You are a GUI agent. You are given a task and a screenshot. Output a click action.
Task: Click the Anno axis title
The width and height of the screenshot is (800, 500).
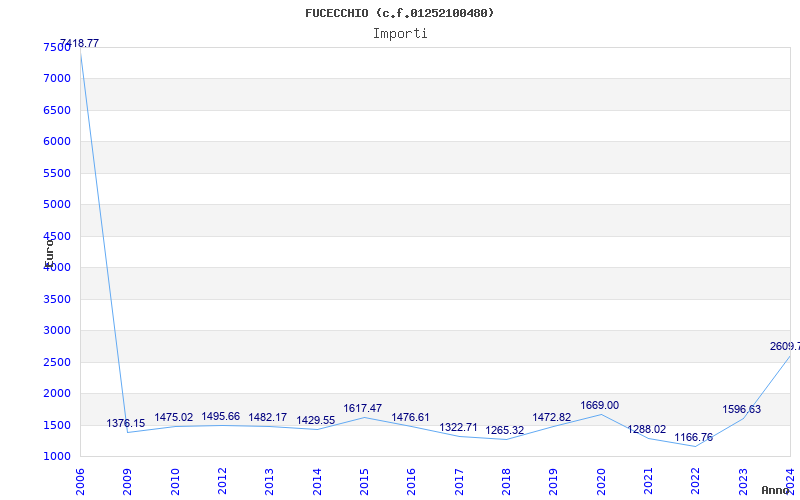(x=775, y=490)
